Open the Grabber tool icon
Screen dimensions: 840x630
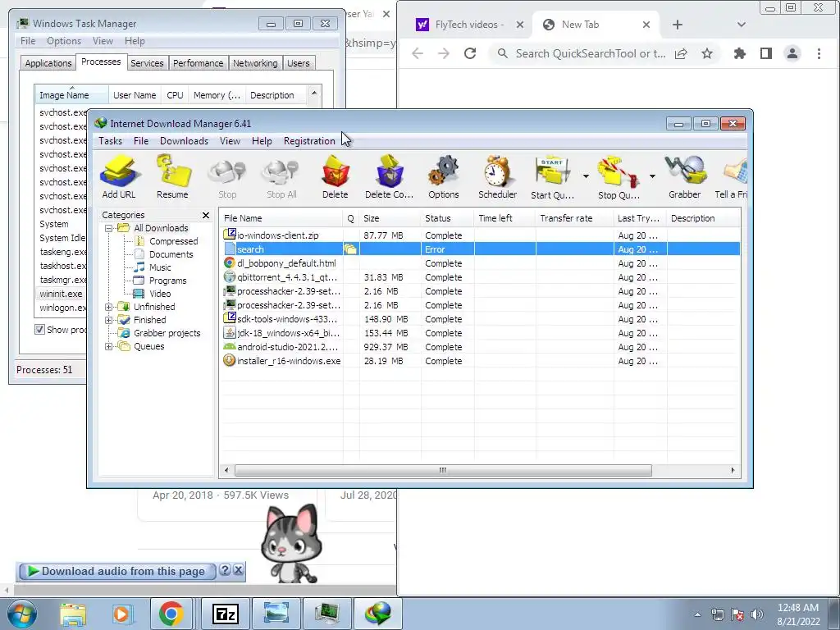[x=685, y=177]
